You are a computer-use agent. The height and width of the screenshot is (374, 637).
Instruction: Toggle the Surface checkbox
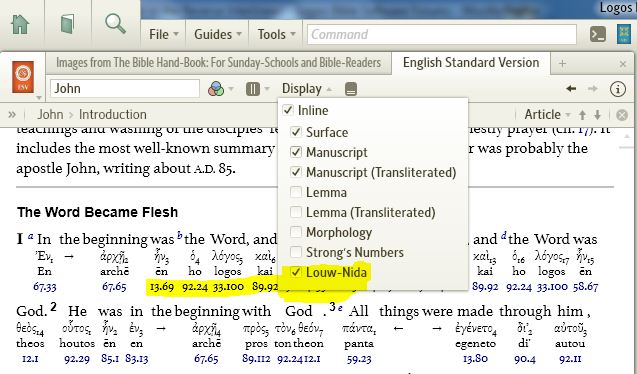[296, 132]
